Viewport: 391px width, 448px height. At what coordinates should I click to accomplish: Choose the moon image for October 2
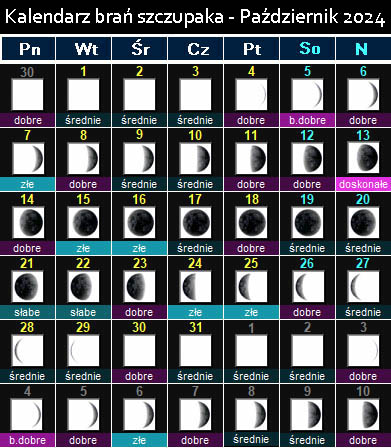point(139,94)
